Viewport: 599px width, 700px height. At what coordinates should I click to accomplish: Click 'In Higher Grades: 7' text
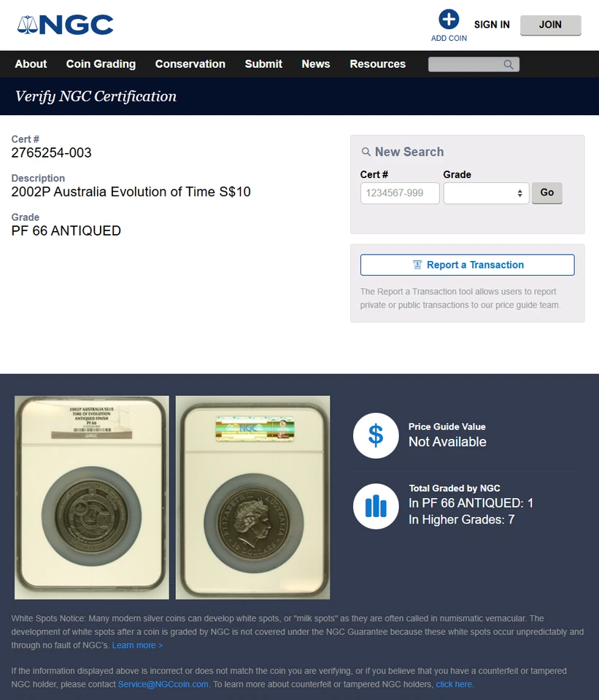[x=461, y=520]
